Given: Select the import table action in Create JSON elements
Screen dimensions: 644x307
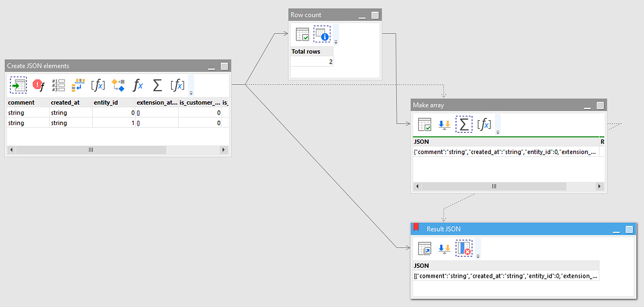Looking at the screenshot, I should point(19,85).
